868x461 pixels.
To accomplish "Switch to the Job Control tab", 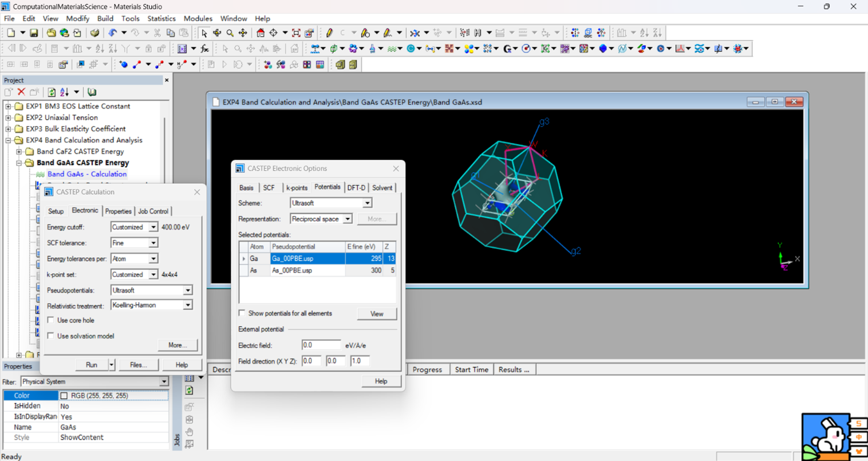I will click(153, 211).
